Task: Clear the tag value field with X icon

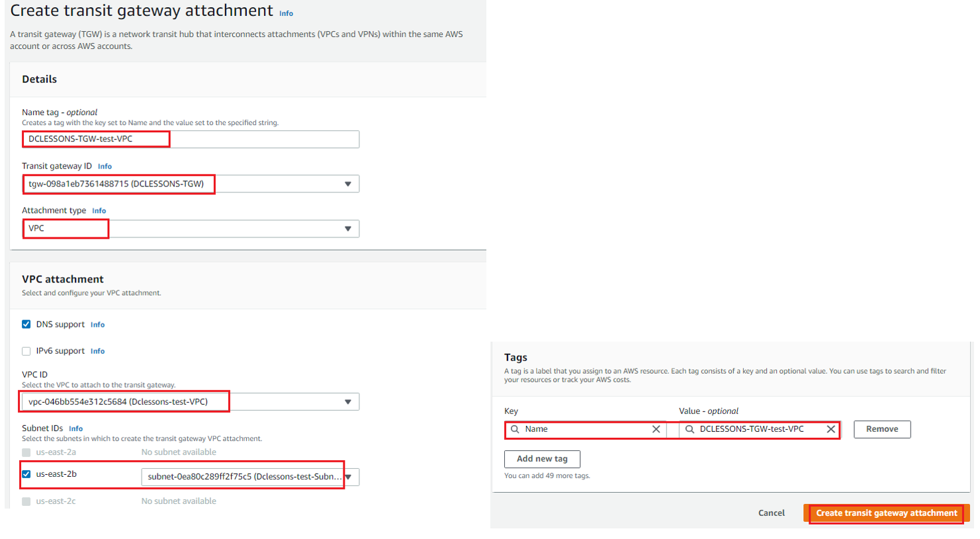Action: pyautogui.click(x=830, y=429)
